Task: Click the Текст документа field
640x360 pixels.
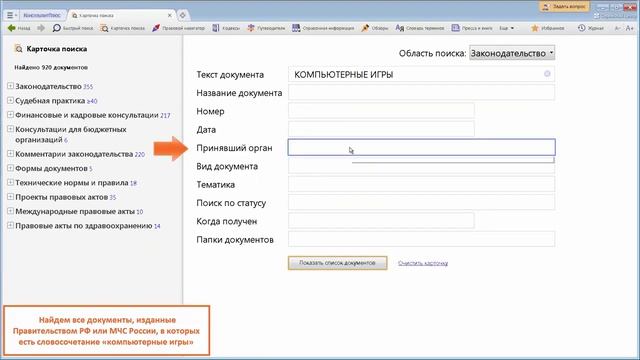Action: point(421,74)
